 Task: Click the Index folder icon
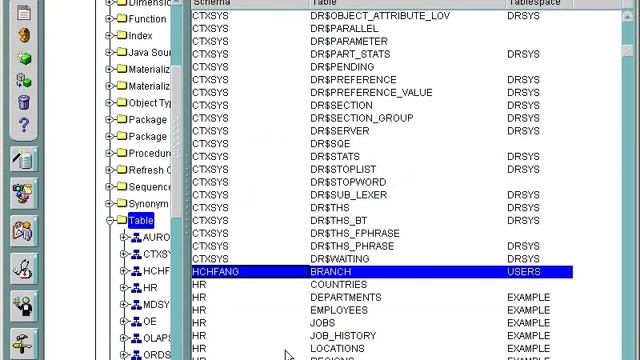122,35
